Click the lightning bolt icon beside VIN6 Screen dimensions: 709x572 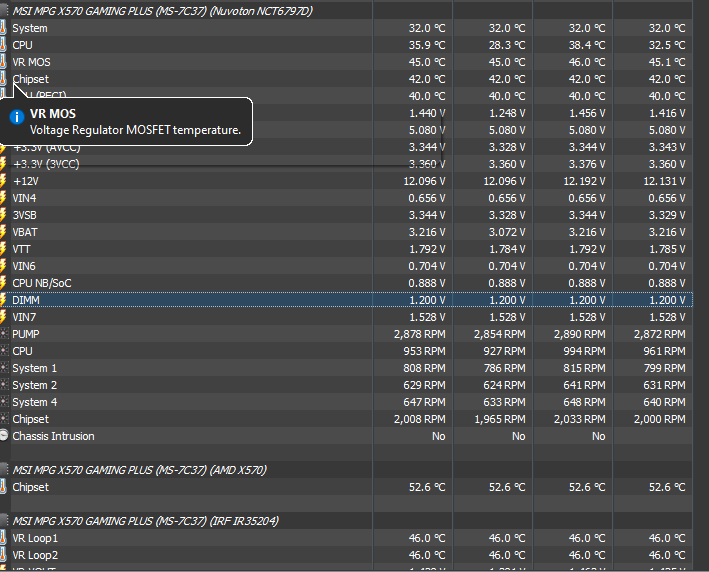click(3, 266)
